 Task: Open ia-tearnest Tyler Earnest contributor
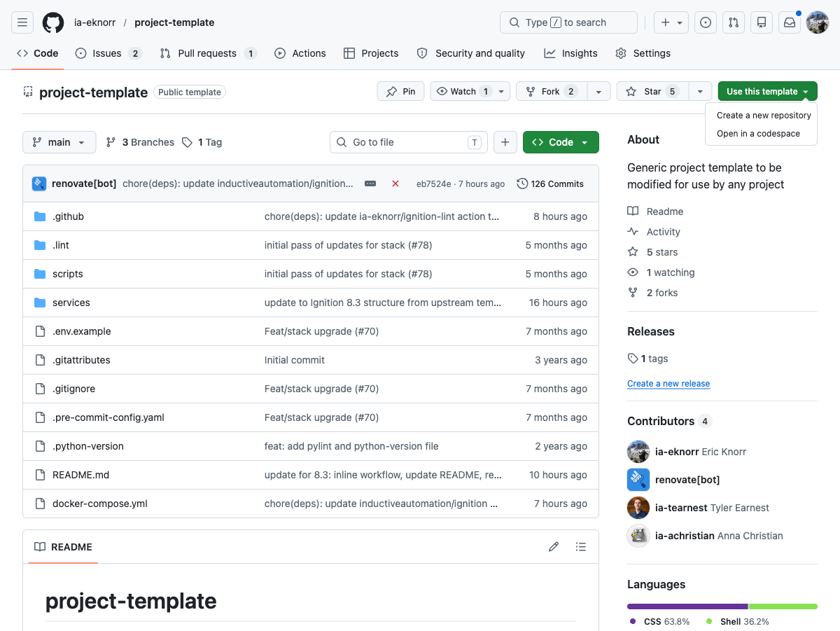click(x=712, y=508)
